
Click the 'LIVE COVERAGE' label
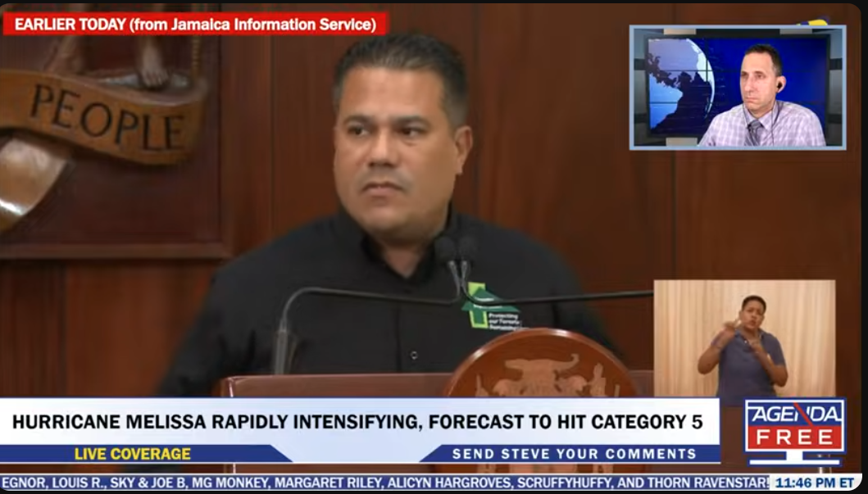[x=132, y=454]
